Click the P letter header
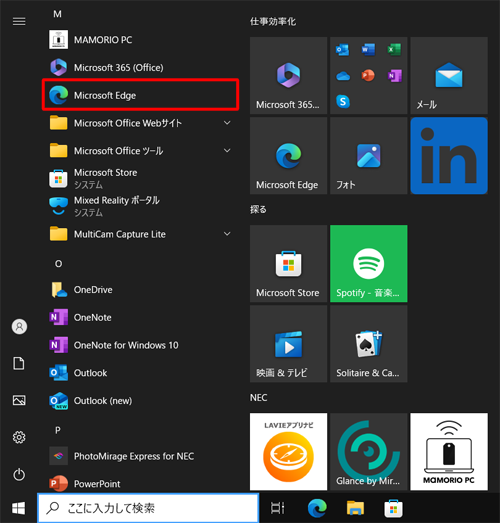This screenshot has height=523, width=500. coord(58,430)
